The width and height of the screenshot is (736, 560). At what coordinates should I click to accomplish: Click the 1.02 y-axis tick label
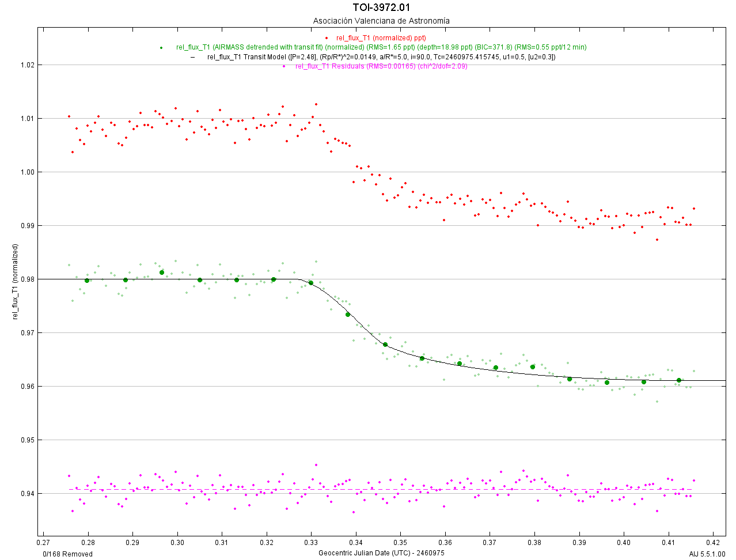[x=27, y=65]
